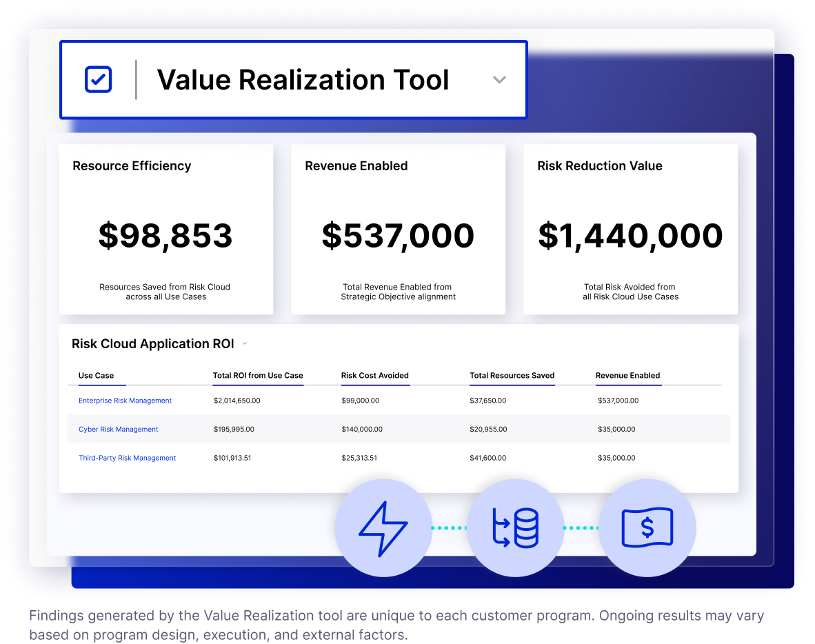Image resolution: width=815 pixels, height=644 pixels.
Task: Click the $99,000.00 risk cost cell
Action: click(360, 401)
